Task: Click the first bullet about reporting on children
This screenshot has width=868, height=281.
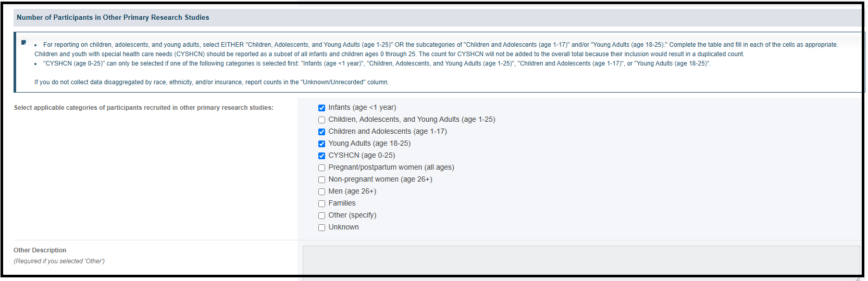Action: click(x=436, y=49)
